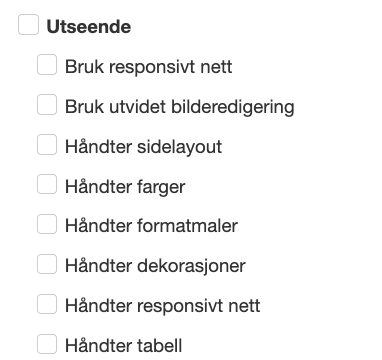Select the Bruk utvidet bilderedigering label
The image size is (382, 360).
click(x=180, y=107)
